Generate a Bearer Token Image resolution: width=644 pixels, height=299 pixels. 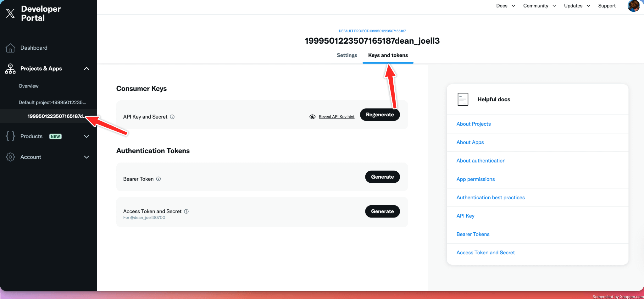[x=382, y=177]
